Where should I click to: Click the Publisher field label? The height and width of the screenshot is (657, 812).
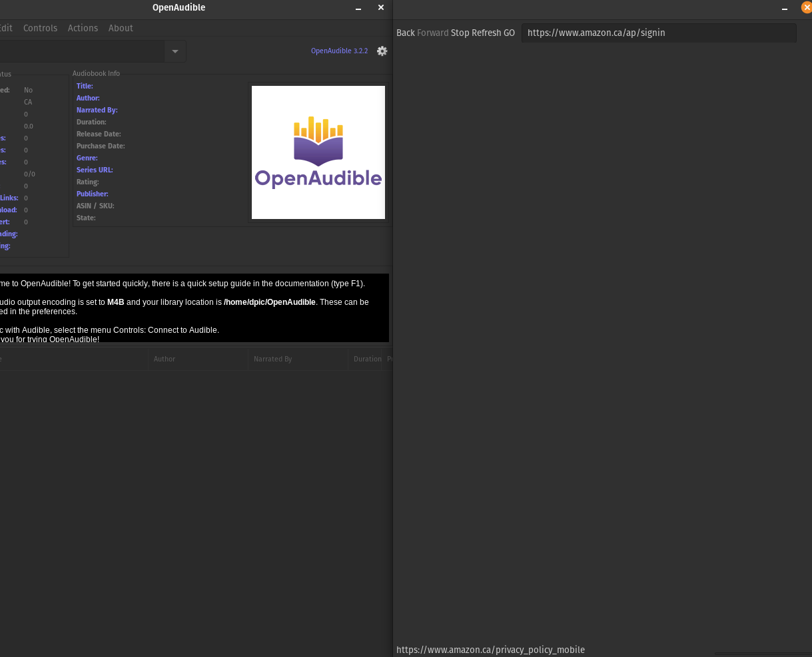(x=92, y=194)
